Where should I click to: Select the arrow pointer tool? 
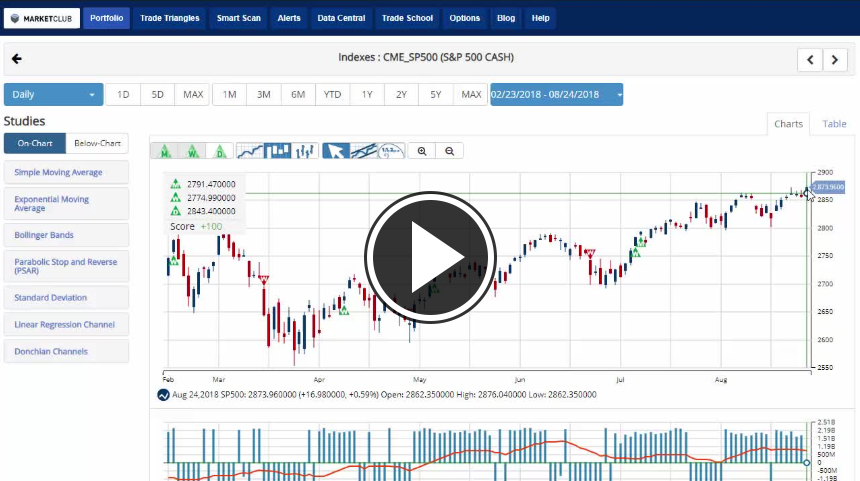pos(337,151)
